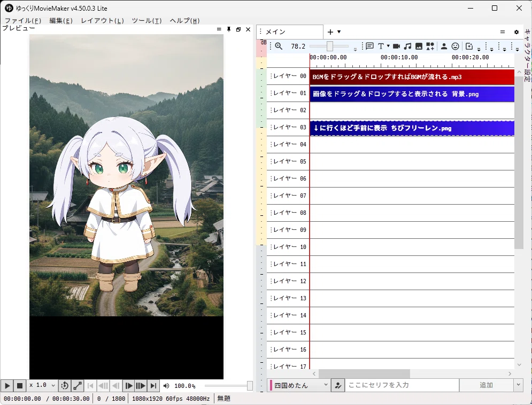Open the dropdown arrow next to 追加
The height and width of the screenshot is (405, 532).
pos(518,385)
